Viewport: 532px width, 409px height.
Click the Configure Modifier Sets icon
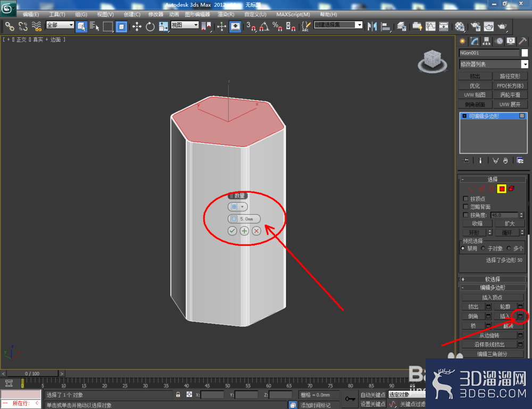[520, 160]
